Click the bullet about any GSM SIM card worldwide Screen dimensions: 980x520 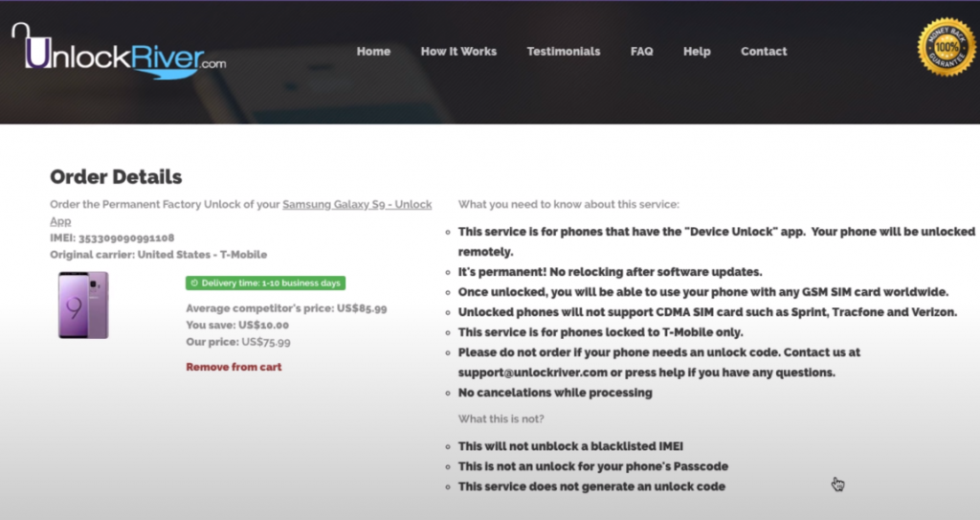point(703,292)
